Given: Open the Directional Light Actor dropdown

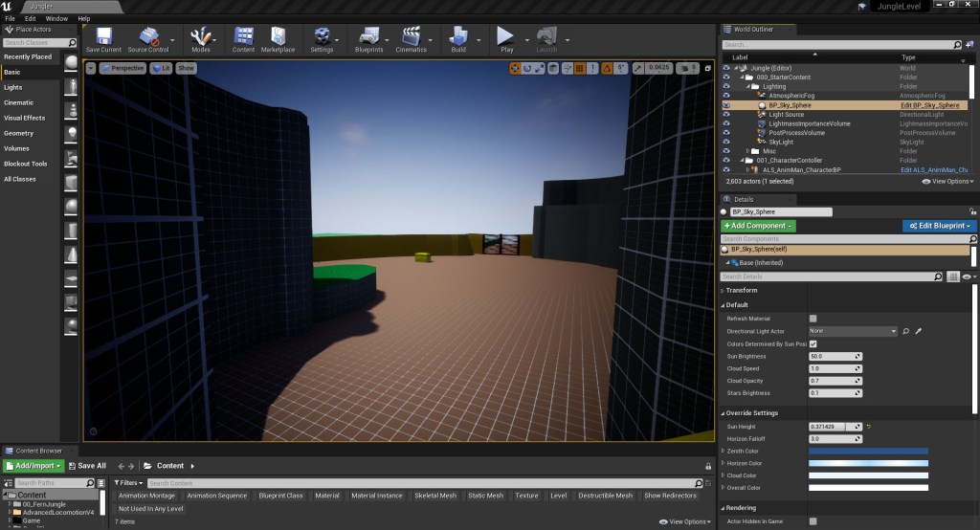Looking at the screenshot, I should [x=853, y=331].
